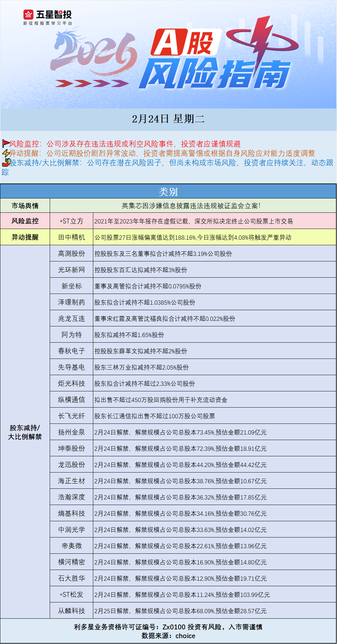Image resolution: width=337 pixels, height=644 pixels.
Task: Click the icon beside 股东减持/大比例解禁 legend
Action: point(6,162)
